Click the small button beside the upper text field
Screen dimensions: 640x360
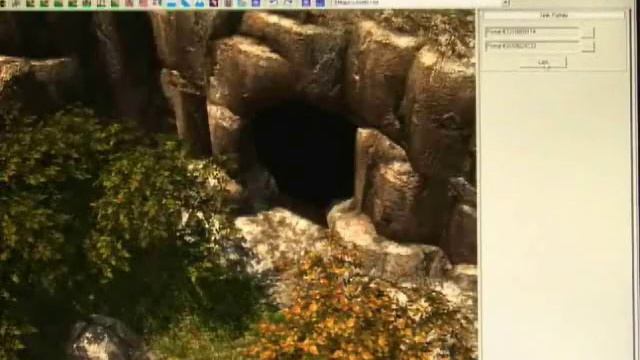588,33
